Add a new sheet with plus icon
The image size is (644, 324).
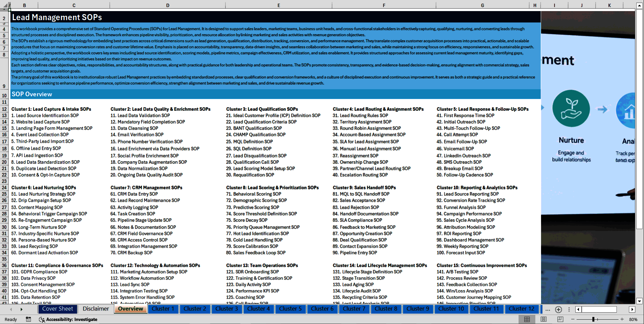[558, 310]
